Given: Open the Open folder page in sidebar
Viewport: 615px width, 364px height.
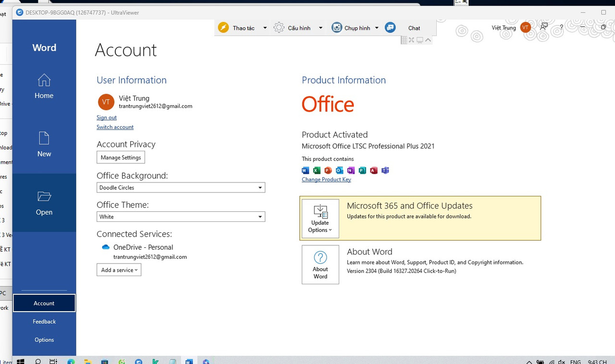Looking at the screenshot, I should (x=44, y=203).
